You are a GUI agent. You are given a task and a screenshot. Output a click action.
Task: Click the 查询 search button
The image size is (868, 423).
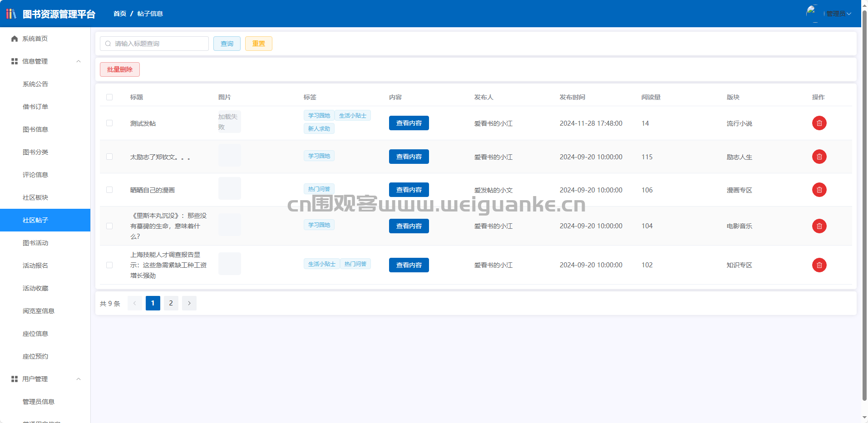coord(227,44)
